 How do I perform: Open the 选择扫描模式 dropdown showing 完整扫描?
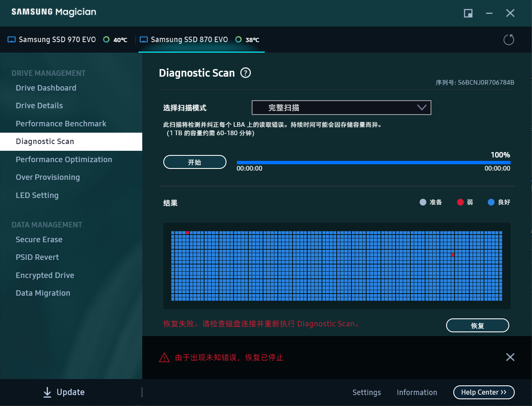point(341,107)
